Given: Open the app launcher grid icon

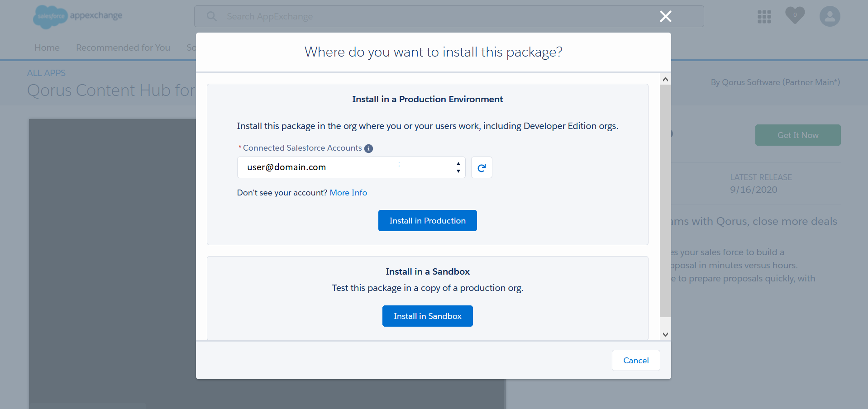Looking at the screenshot, I should [764, 17].
